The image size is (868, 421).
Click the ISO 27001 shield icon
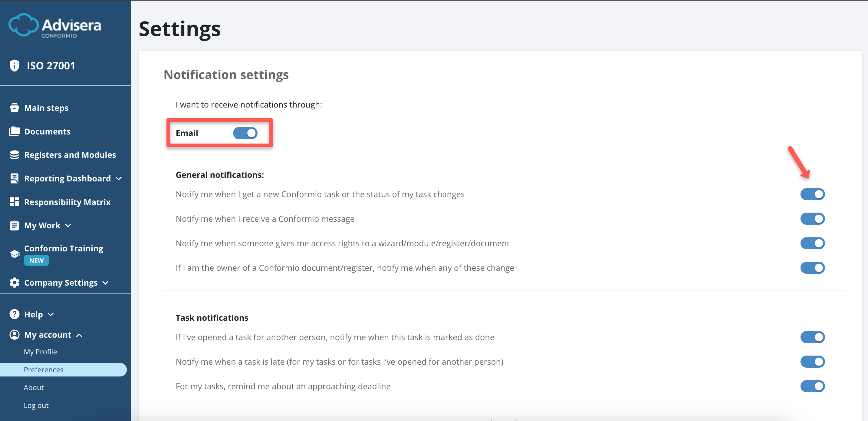[15, 65]
